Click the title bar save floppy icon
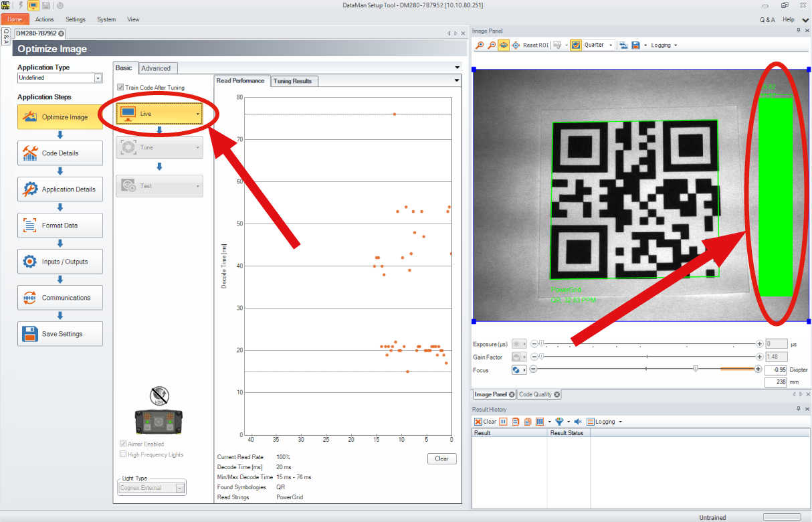The height and width of the screenshot is (522, 812). pos(46,5)
